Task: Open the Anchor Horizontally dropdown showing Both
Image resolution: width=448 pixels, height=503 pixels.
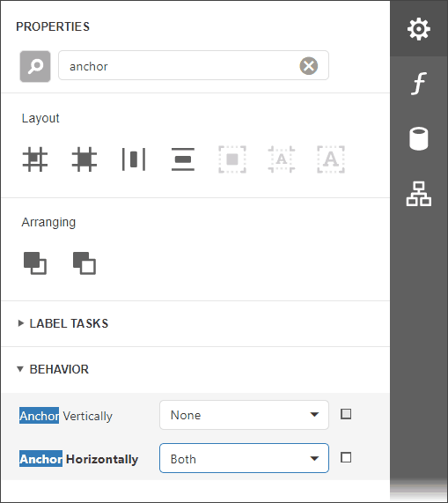Action: tap(244, 458)
